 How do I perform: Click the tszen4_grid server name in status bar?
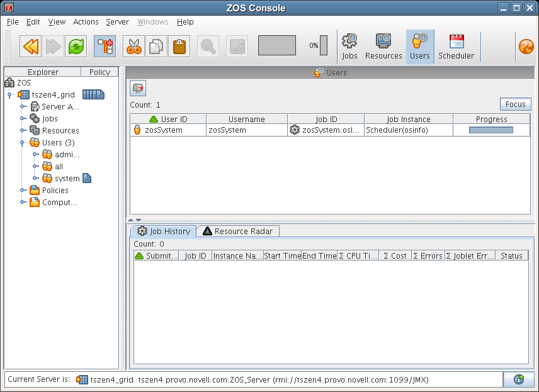pyautogui.click(x=111, y=379)
